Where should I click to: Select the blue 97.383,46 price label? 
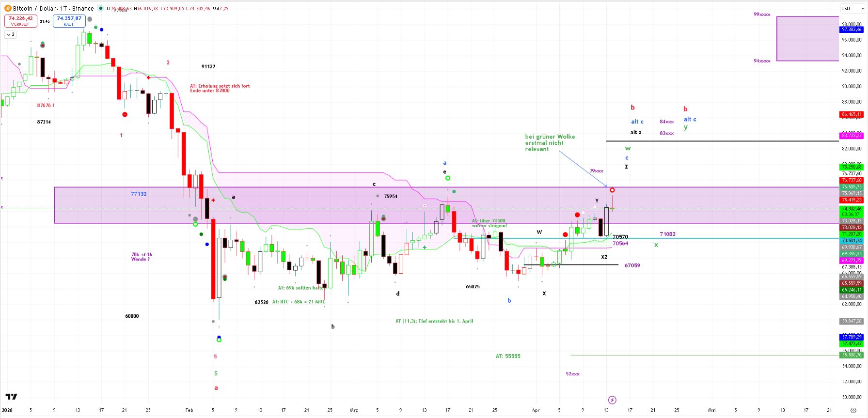click(851, 30)
